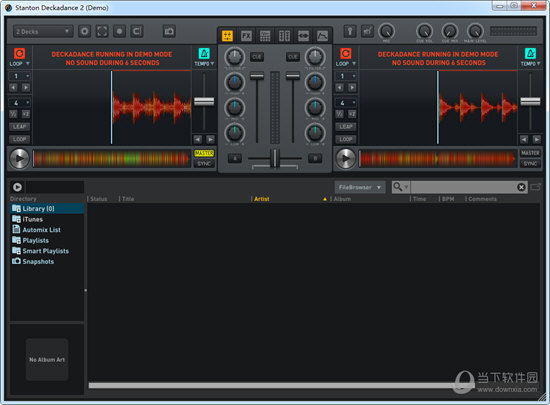This screenshot has height=405, width=550.
Task: Click the icon right of search clear button
Action: (535, 187)
